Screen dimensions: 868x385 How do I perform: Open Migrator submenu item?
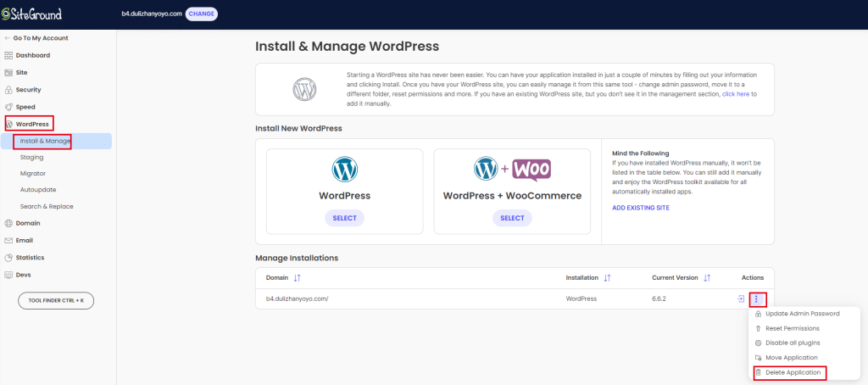pos(33,173)
